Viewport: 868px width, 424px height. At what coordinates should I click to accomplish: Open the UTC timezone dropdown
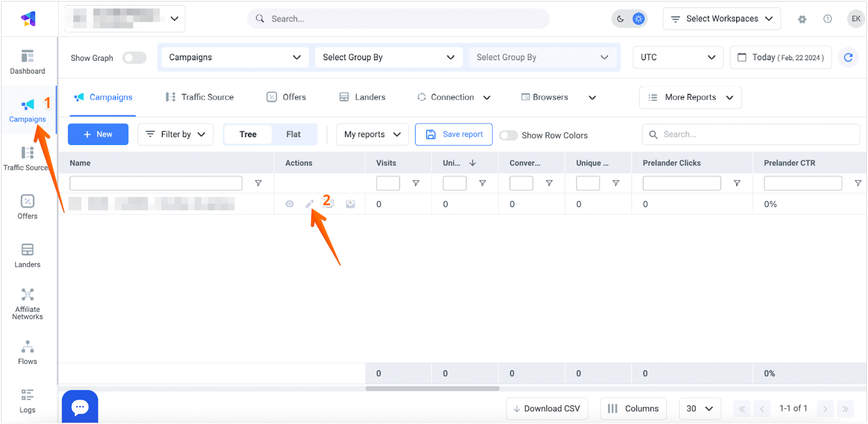pyautogui.click(x=678, y=57)
